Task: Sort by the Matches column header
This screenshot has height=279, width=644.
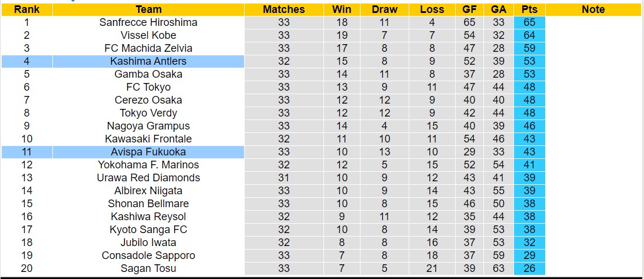Action: (x=284, y=9)
